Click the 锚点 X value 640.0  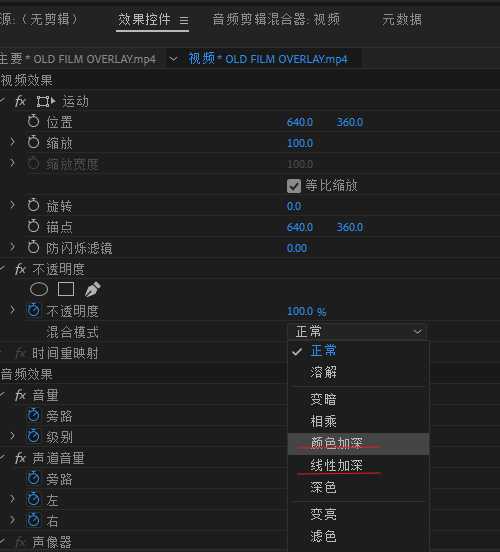300,227
